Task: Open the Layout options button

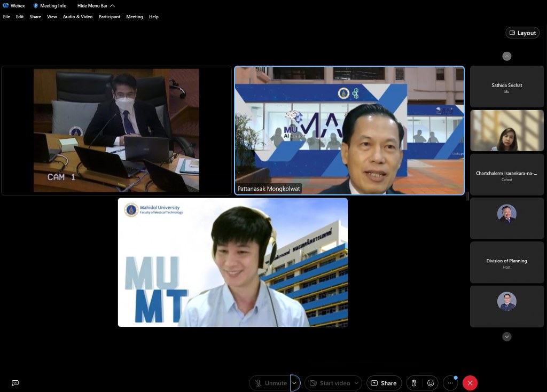Action: (x=522, y=33)
